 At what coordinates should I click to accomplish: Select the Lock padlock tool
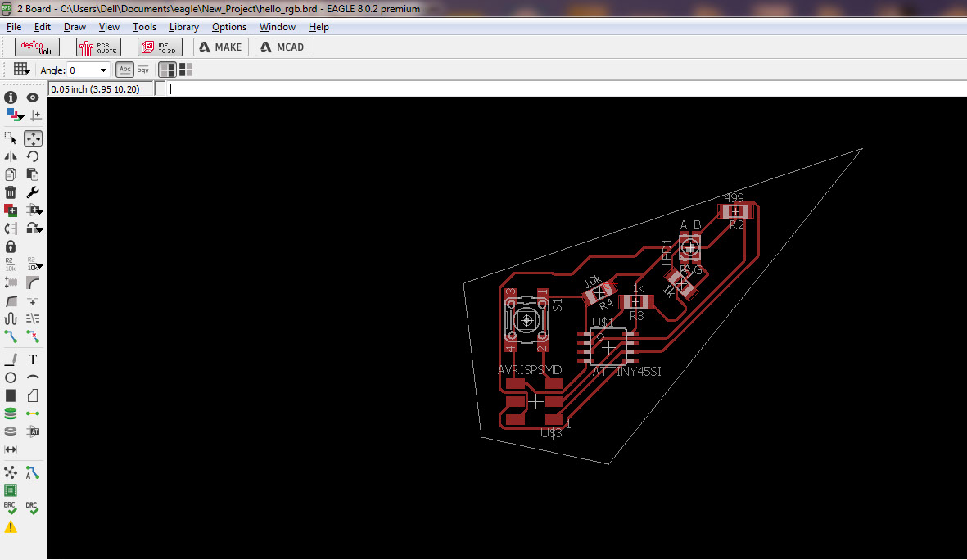click(x=11, y=246)
